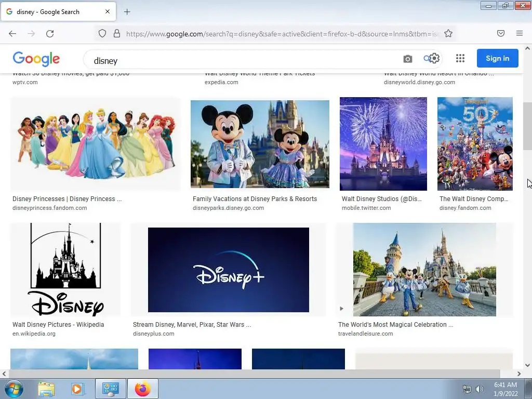Go back to the previous page

click(12, 34)
